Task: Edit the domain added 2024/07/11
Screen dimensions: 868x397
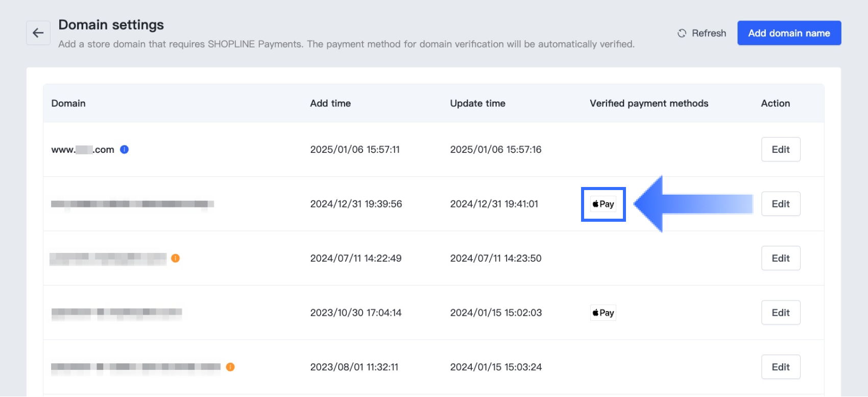Action: 780,258
